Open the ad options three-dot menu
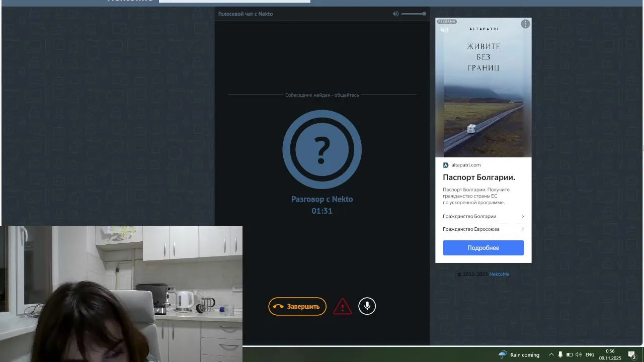Viewport: 644px width, 362px height. click(x=525, y=24)
